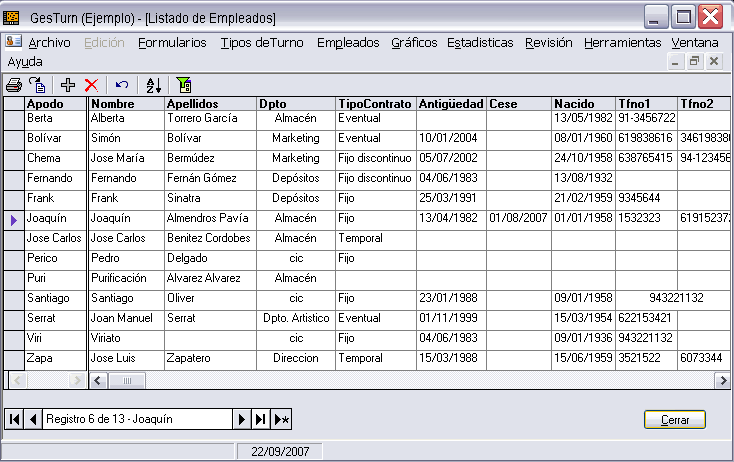Click the Filter funnel icon

[x=184, y=86]
